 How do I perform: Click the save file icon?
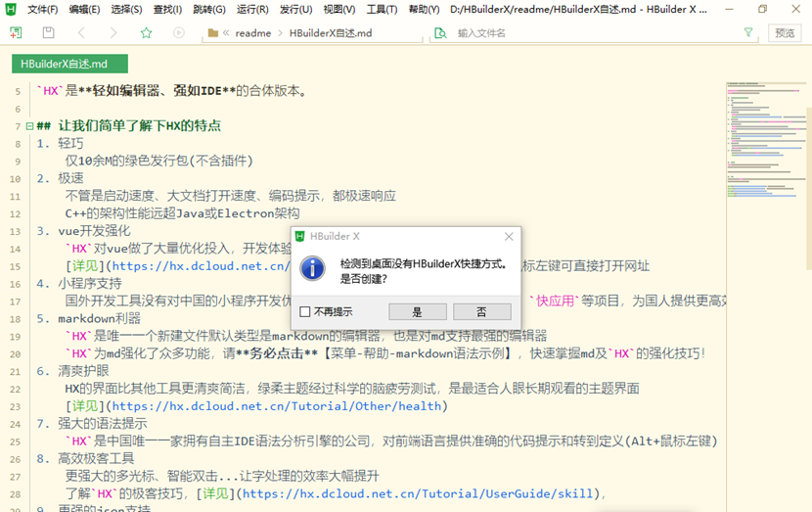tap(48, 32)
